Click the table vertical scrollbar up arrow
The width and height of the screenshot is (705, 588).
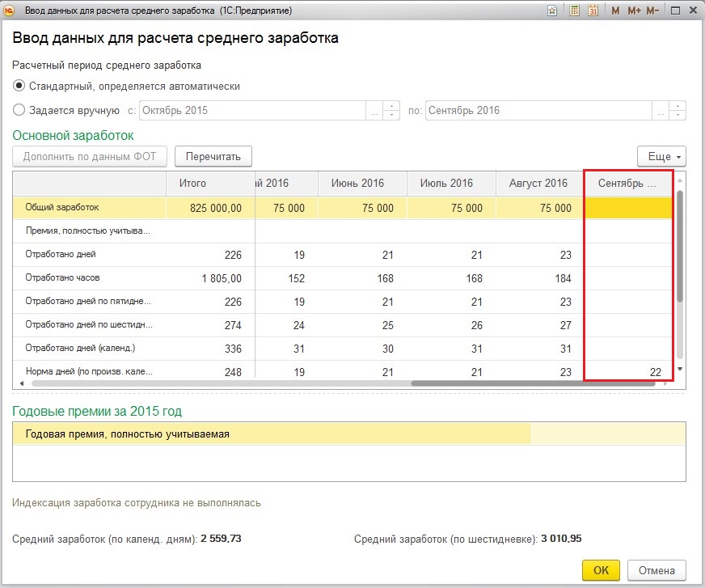[680, 180]
